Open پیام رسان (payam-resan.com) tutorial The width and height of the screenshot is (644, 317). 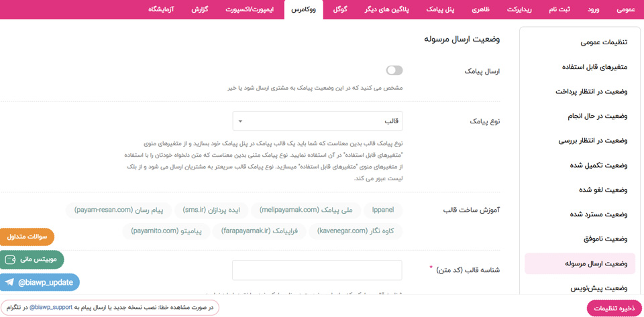[x=119, y=210]
